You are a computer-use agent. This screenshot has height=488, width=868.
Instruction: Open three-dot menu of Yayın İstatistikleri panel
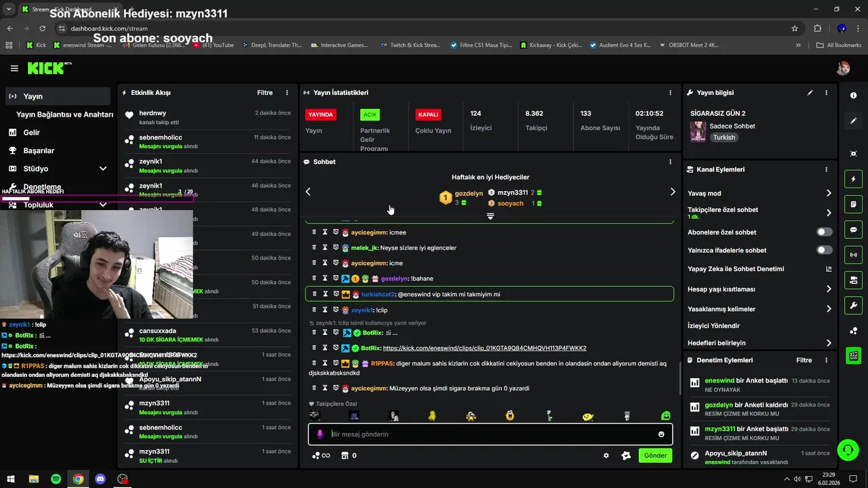pos(671,93)
